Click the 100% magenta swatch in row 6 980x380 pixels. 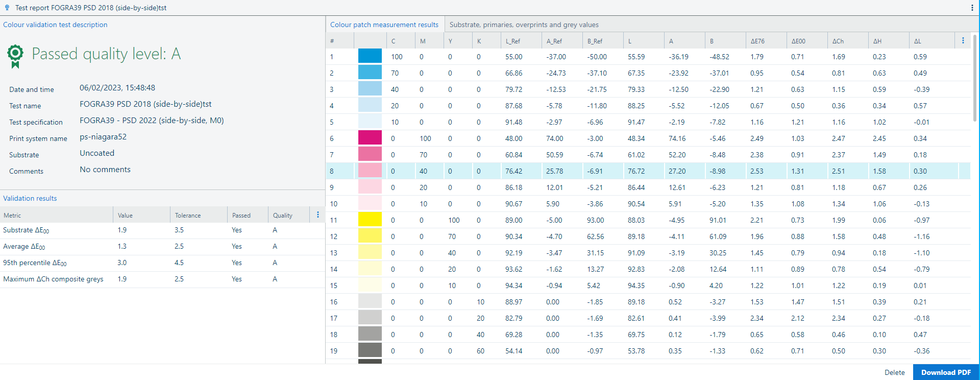pyautogui.click(x=370, y=138)
